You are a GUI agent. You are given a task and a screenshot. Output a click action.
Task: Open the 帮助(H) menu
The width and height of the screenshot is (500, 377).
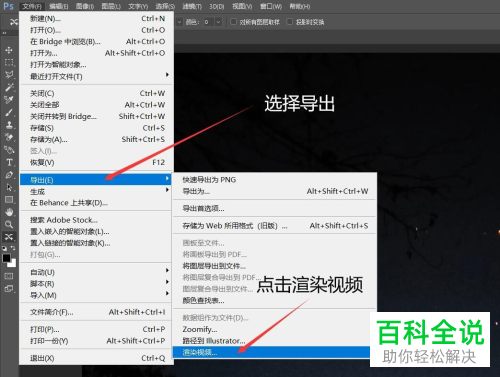click(300, 6)
